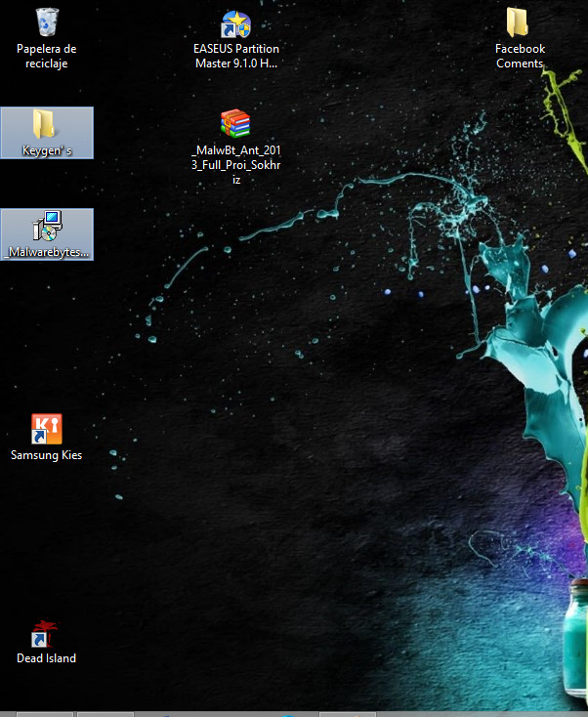The width and height of the screenshot is (588, 717).
Task: Select the _Malwarebytes installer icon
Action: pyautogui.click(x=47, y=226)
